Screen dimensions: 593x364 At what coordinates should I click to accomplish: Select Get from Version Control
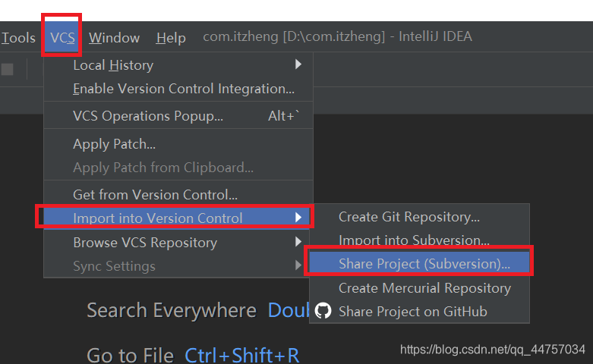[155, 195]
